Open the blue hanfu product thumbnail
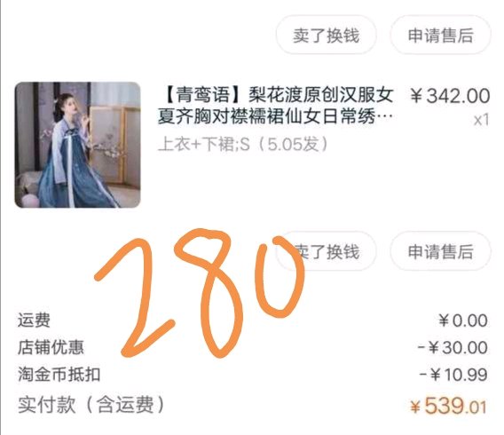The height and width of the screenshot is (435, 504). (x=77, y=145)
